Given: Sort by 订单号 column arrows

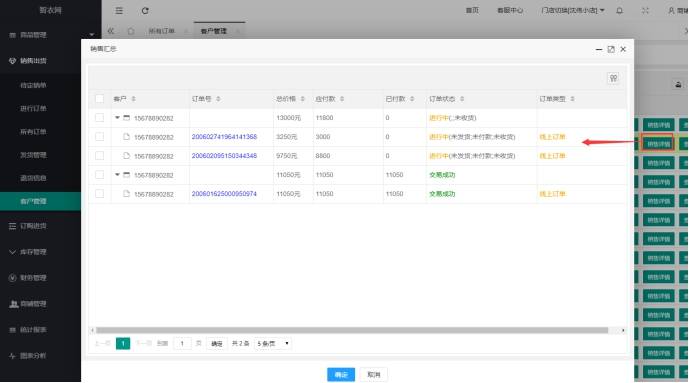Looking at the screenshot, I should click(218, 99).
